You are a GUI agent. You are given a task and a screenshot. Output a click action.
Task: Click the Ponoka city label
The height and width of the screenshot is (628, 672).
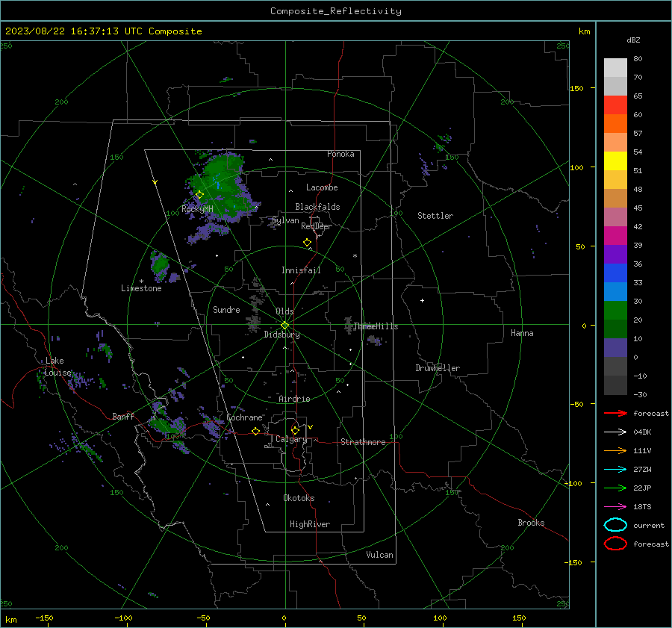(x=340, y=154)
